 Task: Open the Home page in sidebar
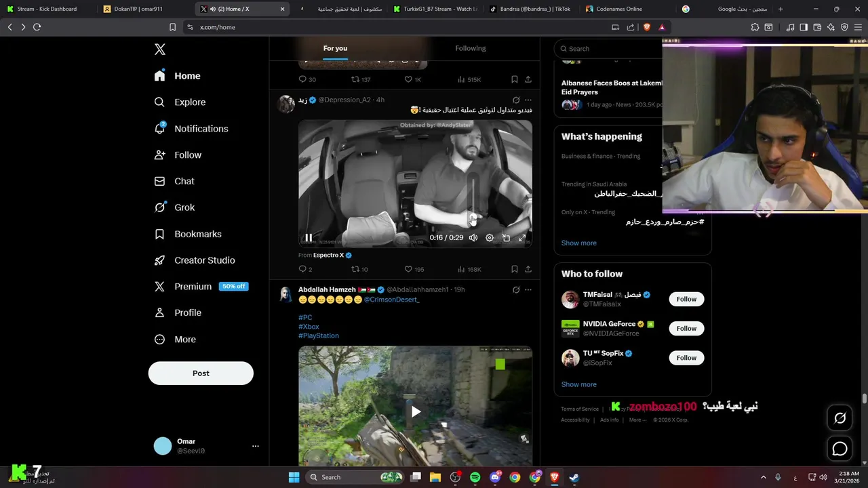(178, 76)
